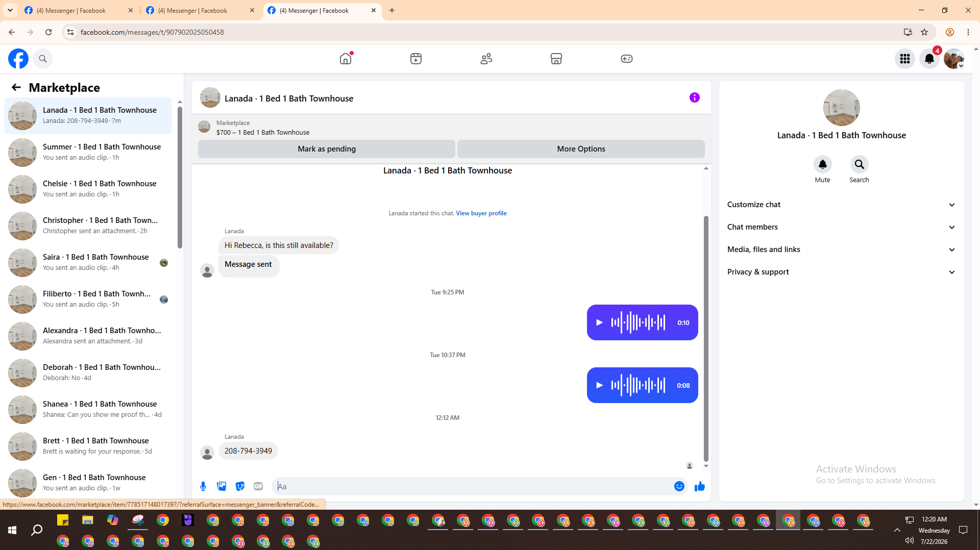The width and height of the screenshot is (980, 550).
Task: Click the browser address bar URL
Action: click(x=152, y=32)
